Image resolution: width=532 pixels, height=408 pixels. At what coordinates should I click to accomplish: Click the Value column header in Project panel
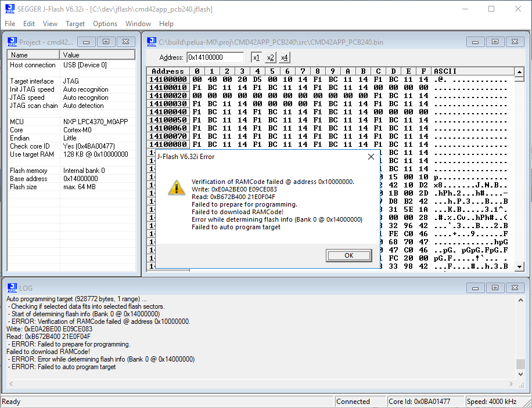(98, 55)
